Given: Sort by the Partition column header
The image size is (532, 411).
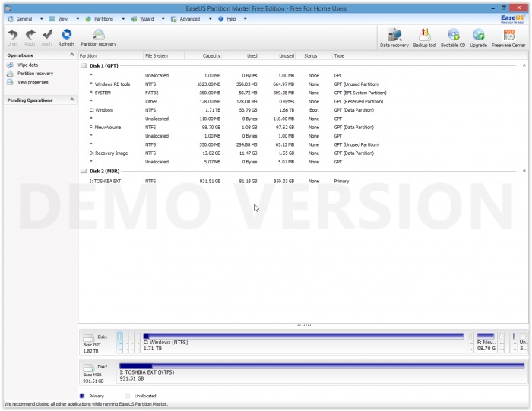Looking at the screenshot, I should pyautogui.click(x=111, y=55).
